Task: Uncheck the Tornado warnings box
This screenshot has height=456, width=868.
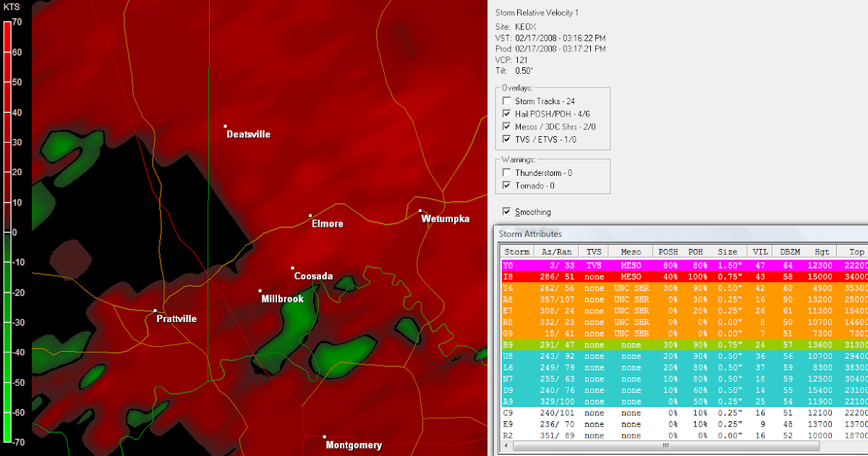Action: [x=506, y=186]
